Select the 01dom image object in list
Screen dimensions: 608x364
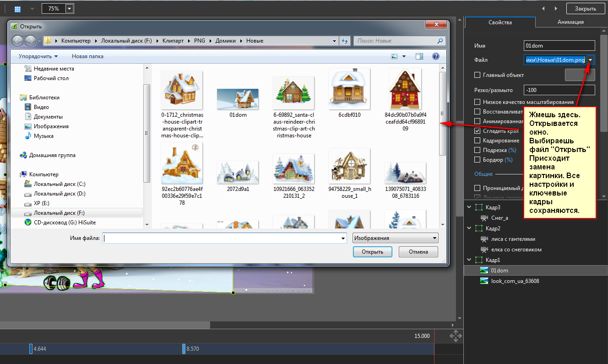click(499, 271)
